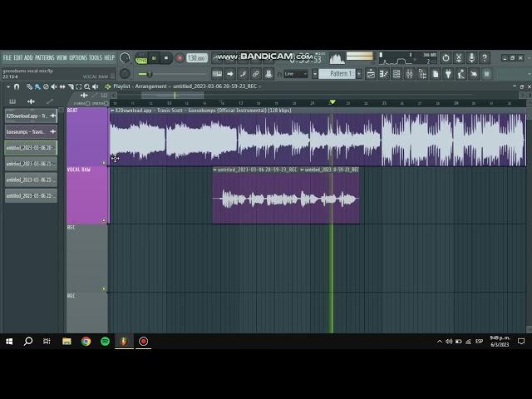This screenshot has height=399, width=532.
Task: Show audio clips filter in picker panel
Action: click(x=31, y=101)
